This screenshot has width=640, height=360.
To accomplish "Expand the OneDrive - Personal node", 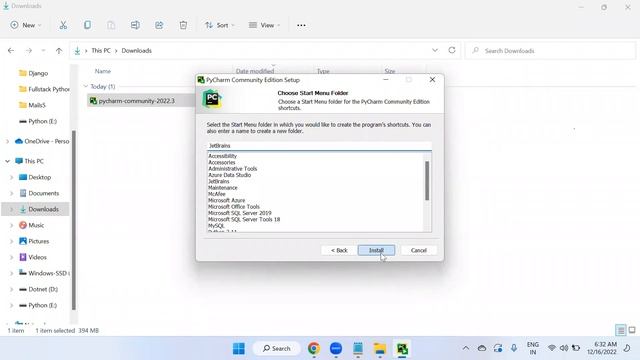I will pos(7,141).
